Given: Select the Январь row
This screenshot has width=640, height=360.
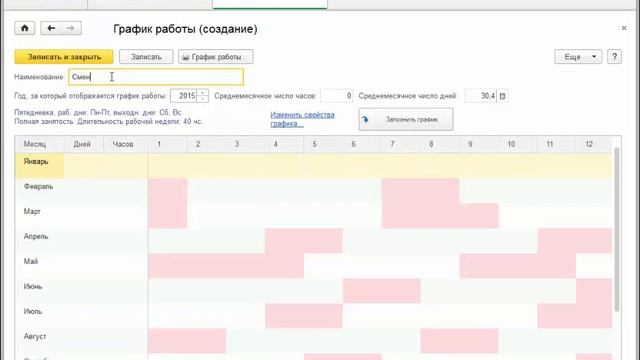Looking at the screenshot, I should 313,165.
